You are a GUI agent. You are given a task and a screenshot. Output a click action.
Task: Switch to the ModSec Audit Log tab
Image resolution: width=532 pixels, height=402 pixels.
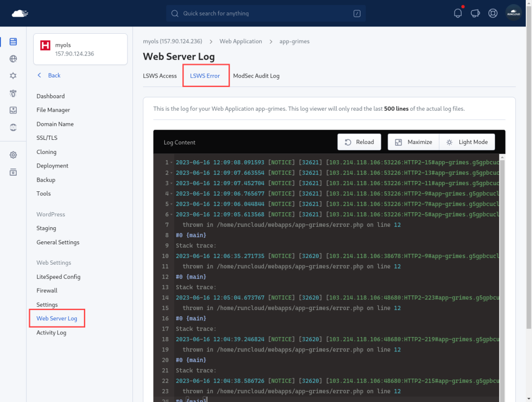click(256, 76)
